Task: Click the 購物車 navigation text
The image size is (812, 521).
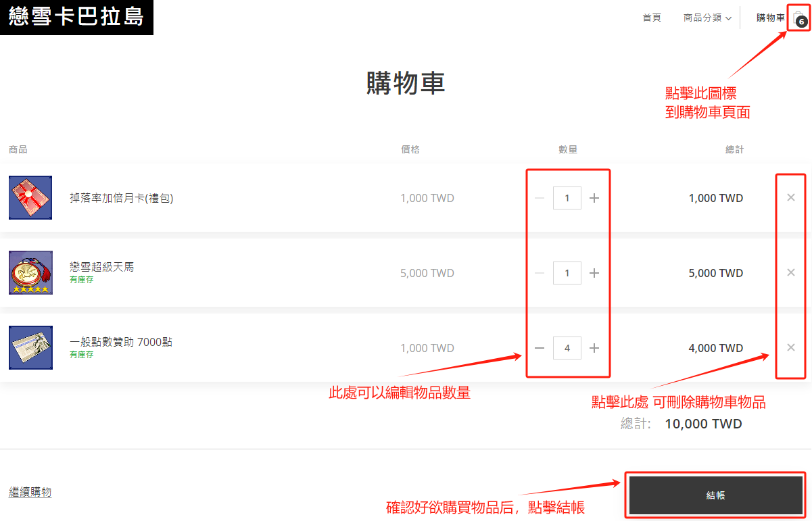Action: [x=770, y=18]
